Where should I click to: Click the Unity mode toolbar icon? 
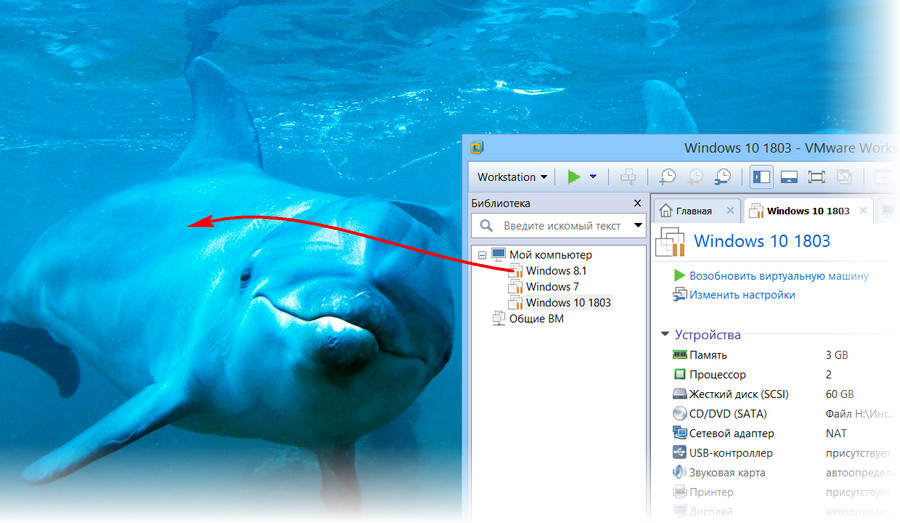844,177
